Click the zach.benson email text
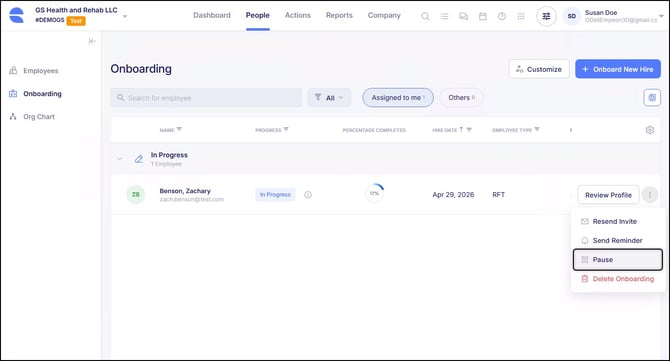The height and width of the screenshot is (361, 670). [191, 199]
